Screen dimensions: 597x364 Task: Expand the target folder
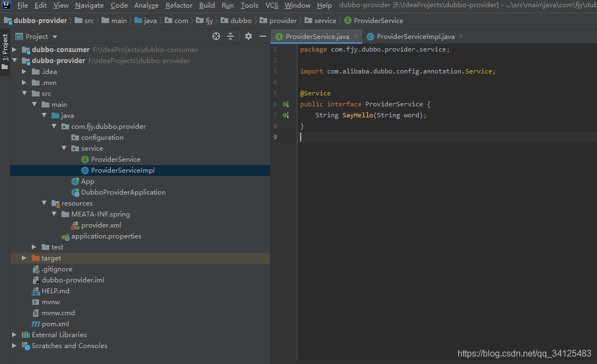(24, 258)
